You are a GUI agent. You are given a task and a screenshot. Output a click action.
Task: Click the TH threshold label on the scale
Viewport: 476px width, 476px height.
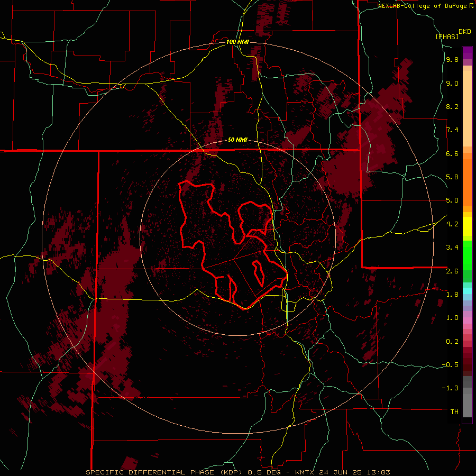[454, 412]
